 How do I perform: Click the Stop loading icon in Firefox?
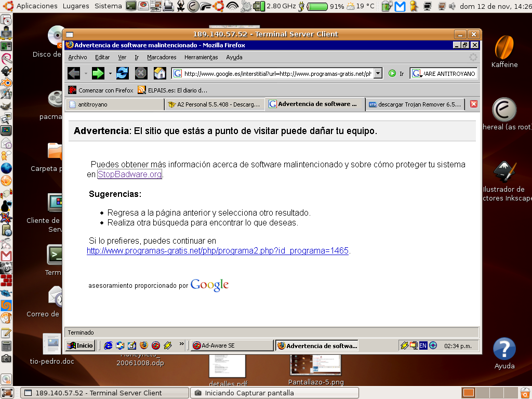(141, 73)
